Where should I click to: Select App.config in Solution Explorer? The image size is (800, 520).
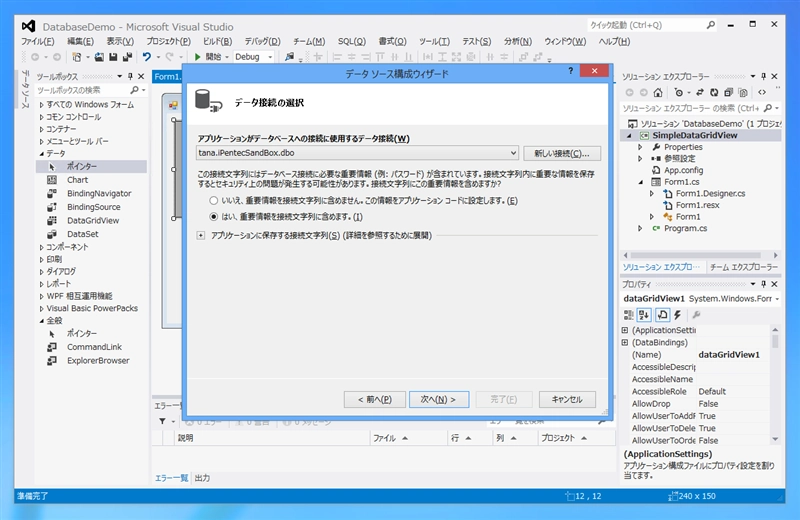pos(683,170)
